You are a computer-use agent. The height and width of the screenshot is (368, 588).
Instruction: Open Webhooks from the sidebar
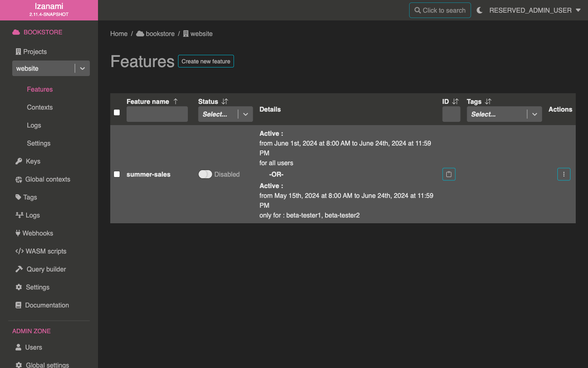click(x=38, y=233)
